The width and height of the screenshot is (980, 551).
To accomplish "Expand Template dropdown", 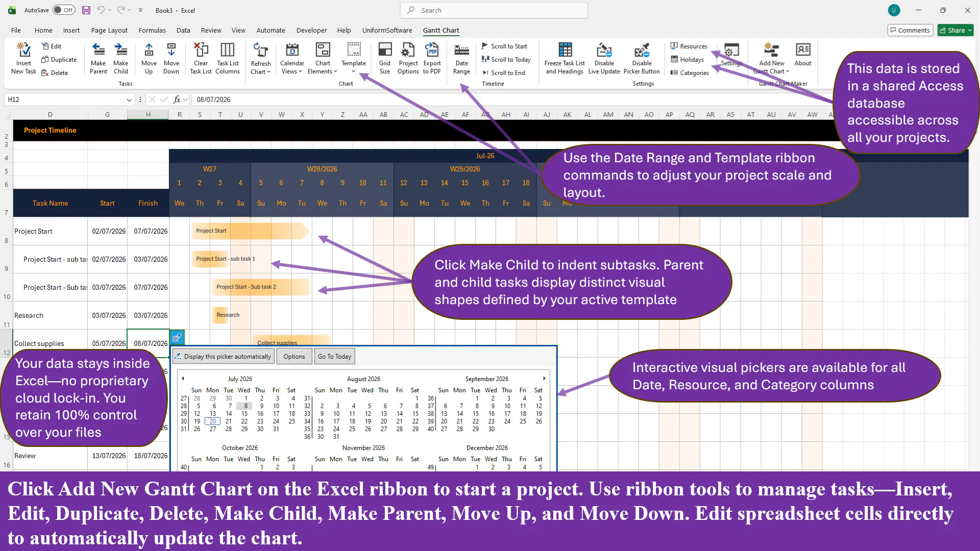I will pos(354,71).
